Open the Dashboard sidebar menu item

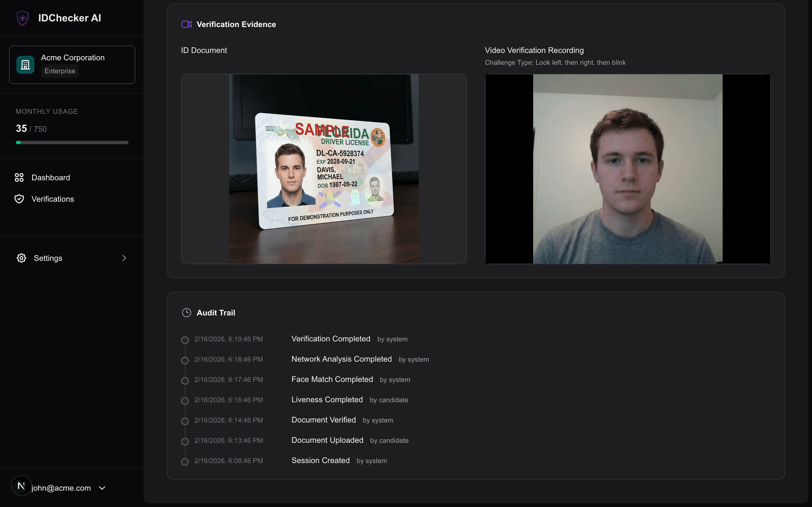click(x=51, y=177)
